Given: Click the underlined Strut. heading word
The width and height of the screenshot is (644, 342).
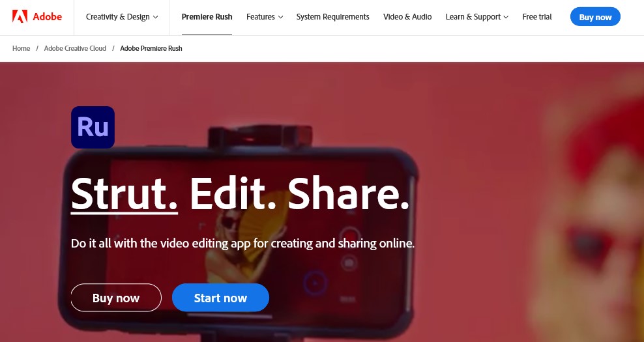Looking at the screenshot, I should 124,193.
